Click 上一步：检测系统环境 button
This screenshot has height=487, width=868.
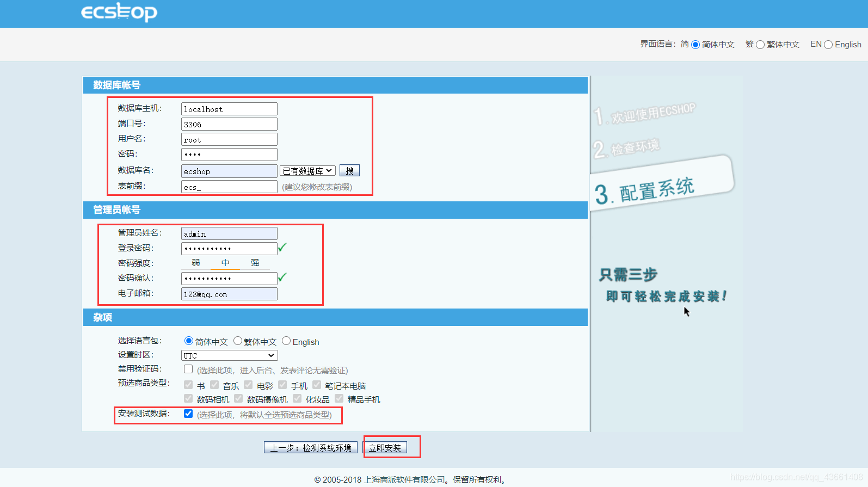tap(311, 447)
